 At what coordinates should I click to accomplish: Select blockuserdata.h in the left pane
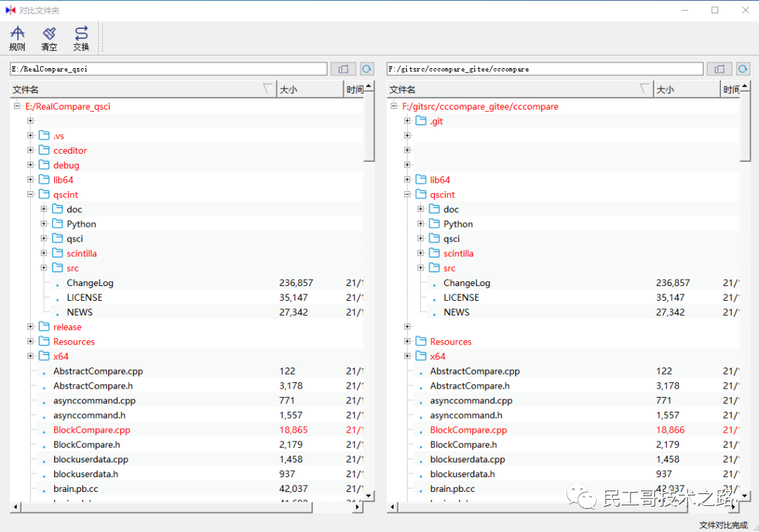click(x=86, y=474)
